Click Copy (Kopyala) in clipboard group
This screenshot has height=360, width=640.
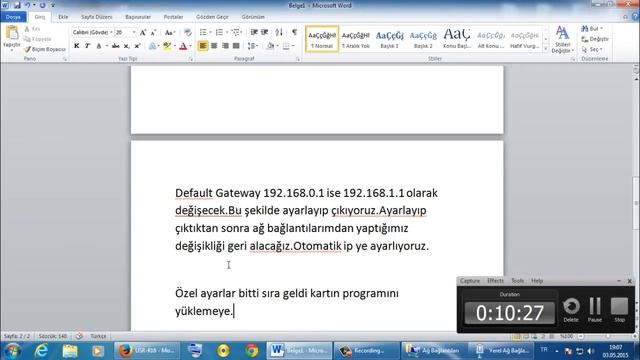tap(38, 39)
